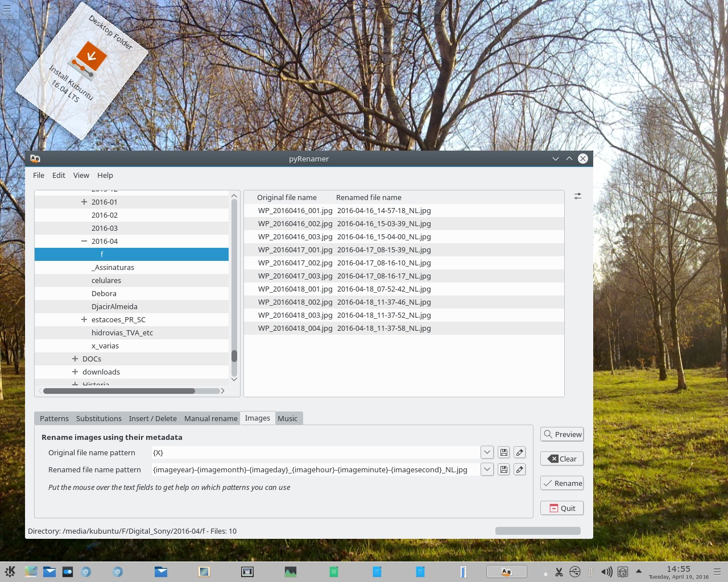Edit the renamed file name patterns list
The width and height of the screenshot is (728, 582).
coord(519,469)
